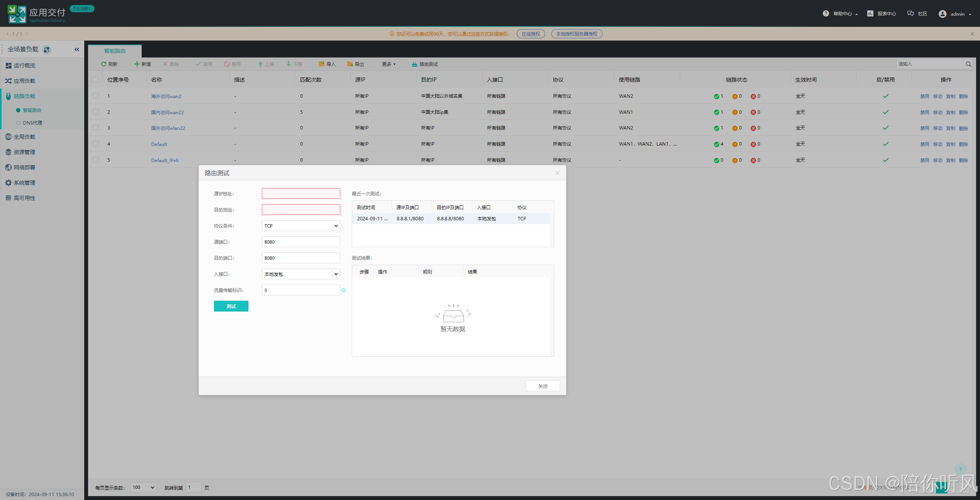Click the search magnifier icon

point(968,64)
